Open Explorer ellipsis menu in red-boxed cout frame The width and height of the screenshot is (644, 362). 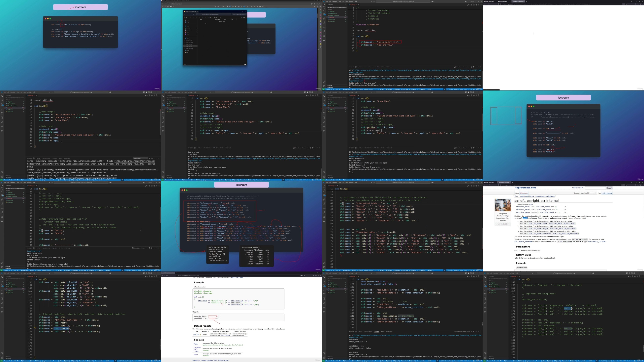345,5
